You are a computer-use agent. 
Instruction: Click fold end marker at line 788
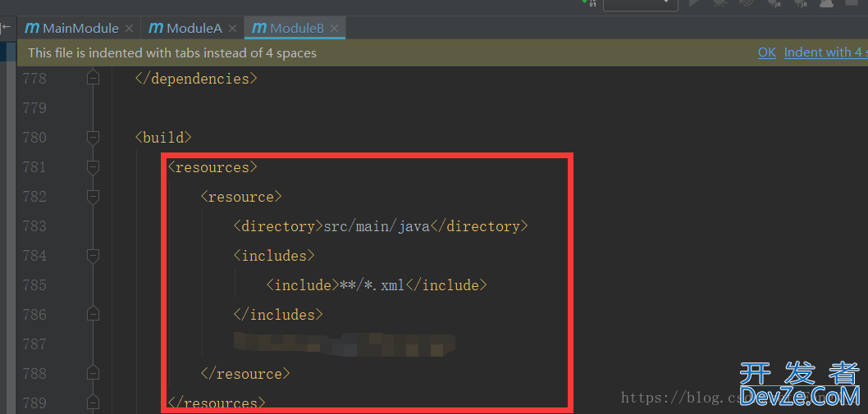tap(93, 374)
